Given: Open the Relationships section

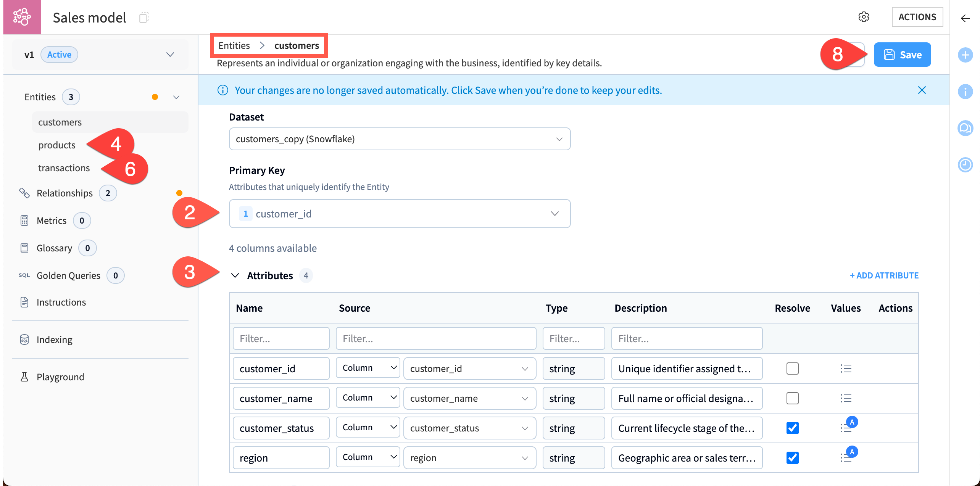Looking at the screenshot, I should coord(64,193).
